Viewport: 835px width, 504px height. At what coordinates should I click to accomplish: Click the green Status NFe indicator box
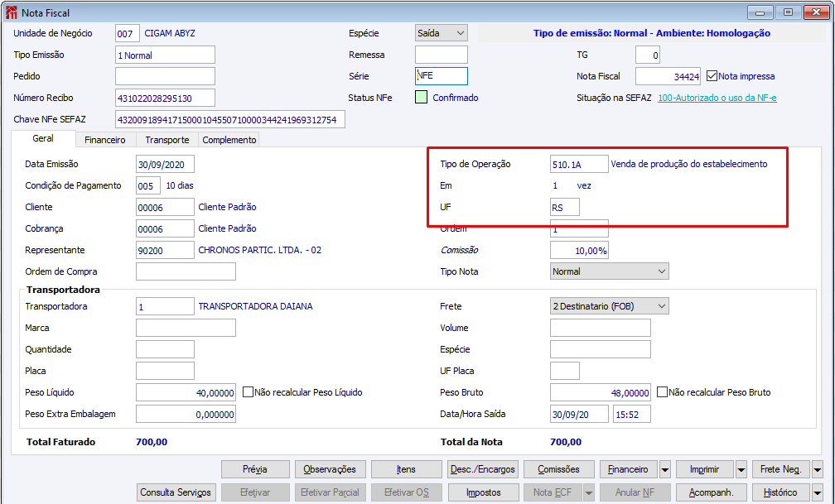(x=421, y=98)
